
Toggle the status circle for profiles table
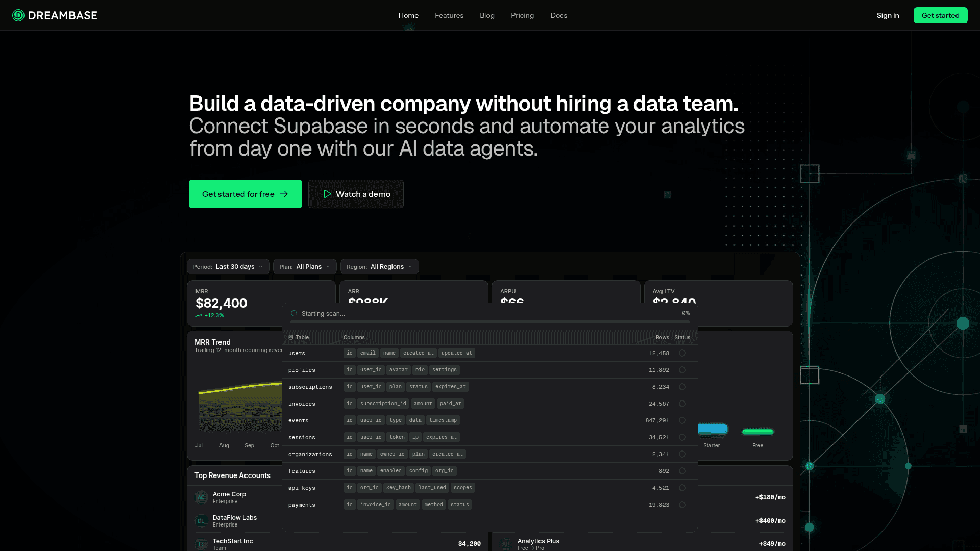pos(682,370)
